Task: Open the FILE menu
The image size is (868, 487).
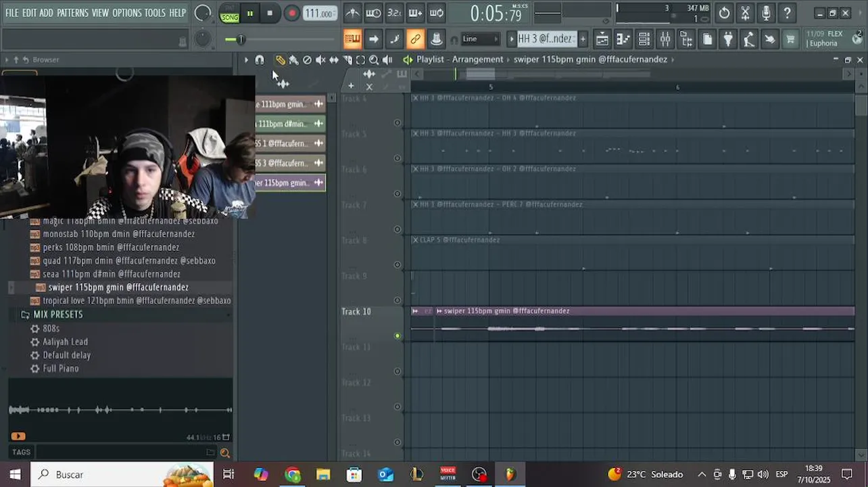Action: (x=12, y=13)
